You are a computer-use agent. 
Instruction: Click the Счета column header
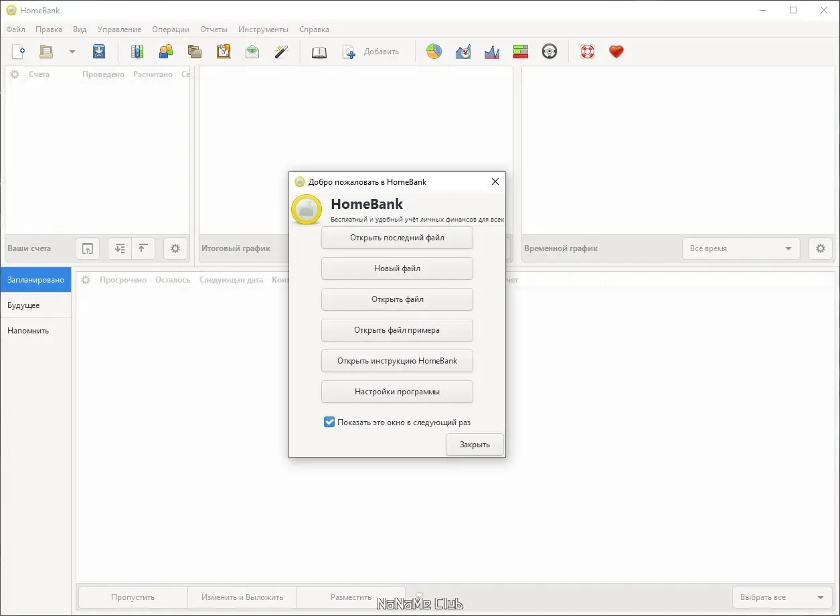pyautogui.click(x=39, y=74)
